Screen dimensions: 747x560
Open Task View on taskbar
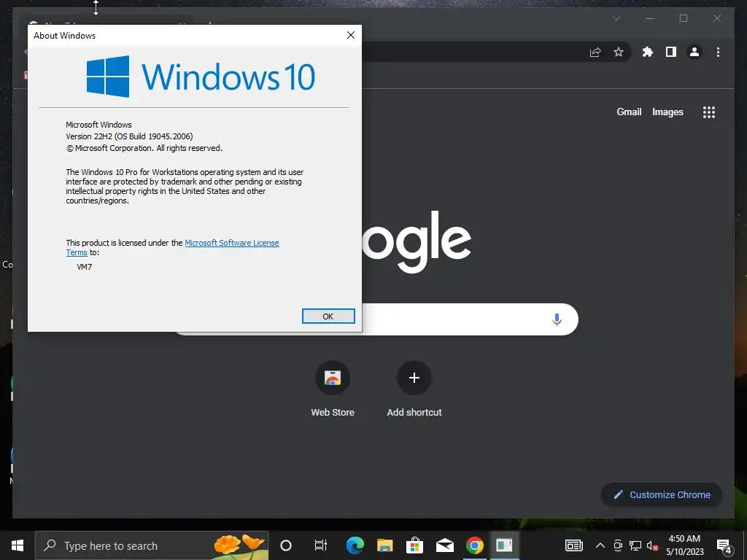(321, 545)
